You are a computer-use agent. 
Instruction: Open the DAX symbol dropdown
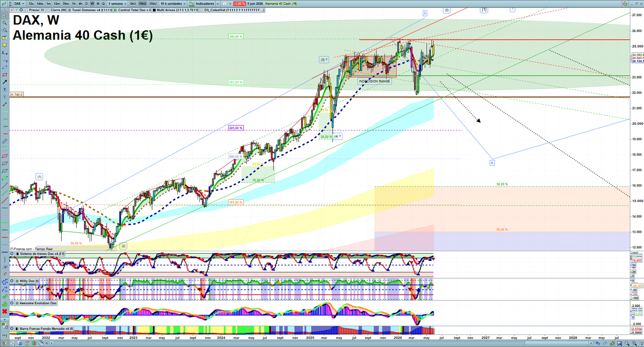tap(19, 4)
